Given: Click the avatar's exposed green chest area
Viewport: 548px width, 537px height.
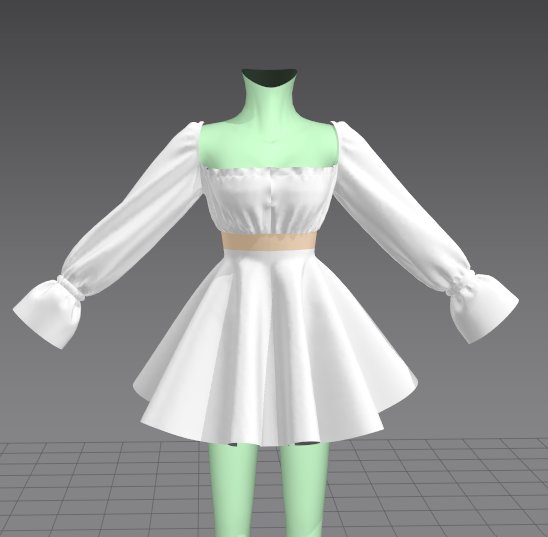Looking at the screenshot, I should [x=269, y=145].
